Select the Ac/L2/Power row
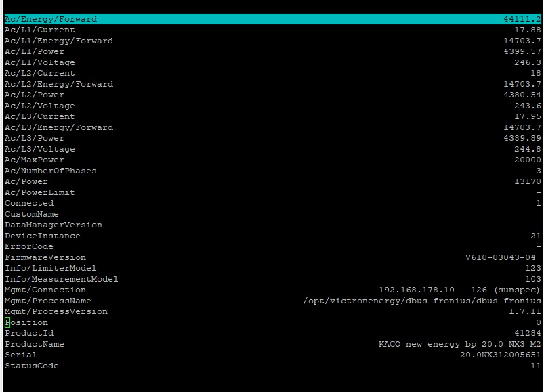544x392 pixels. (272, 95)
